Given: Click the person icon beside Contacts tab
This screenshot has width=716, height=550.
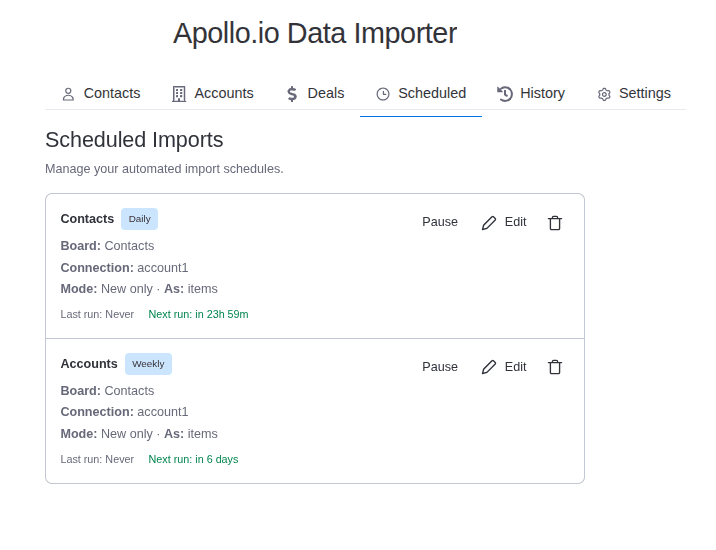Looking at the screenshot, I should tap(68, 94).
